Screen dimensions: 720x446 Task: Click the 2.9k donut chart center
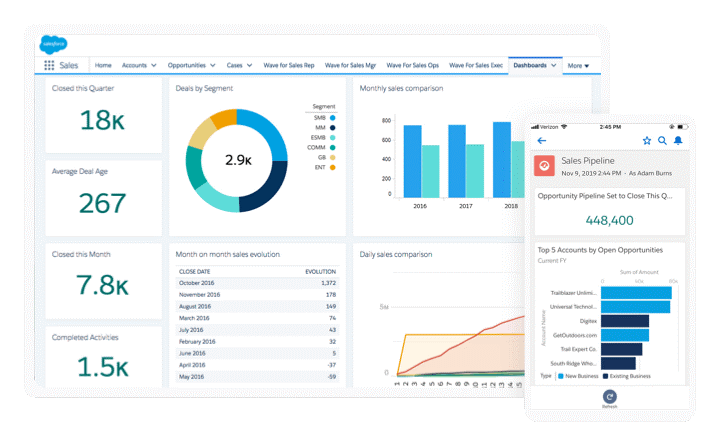238,160
